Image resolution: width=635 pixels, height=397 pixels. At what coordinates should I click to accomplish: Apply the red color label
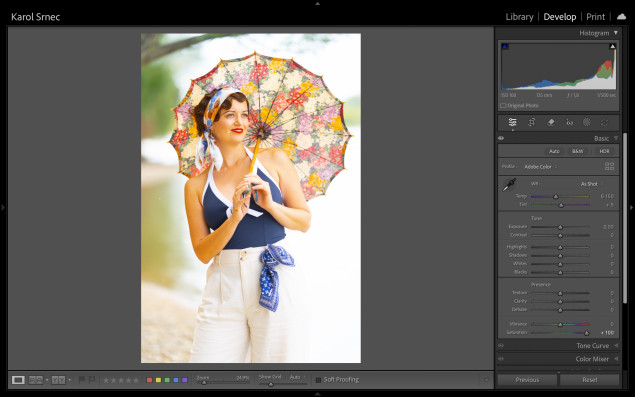(x=149, y=380)
